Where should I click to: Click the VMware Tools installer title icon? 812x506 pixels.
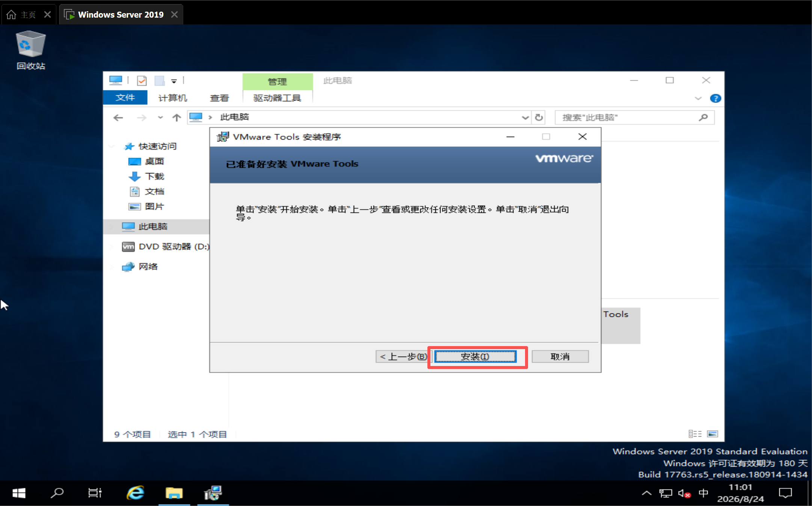[223, 137]
